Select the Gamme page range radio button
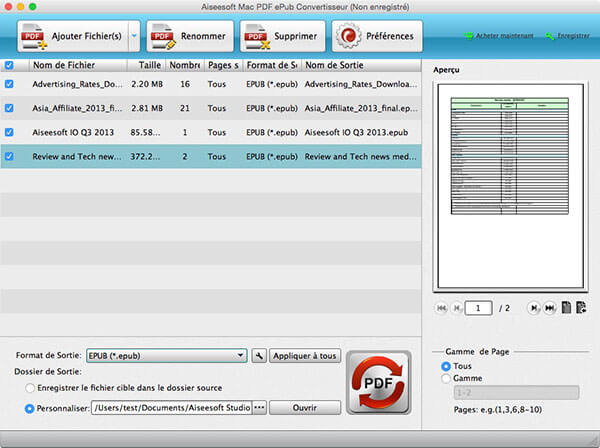Image resolution: width=600 pixels, height=448 pixels. tap(445, 379)
